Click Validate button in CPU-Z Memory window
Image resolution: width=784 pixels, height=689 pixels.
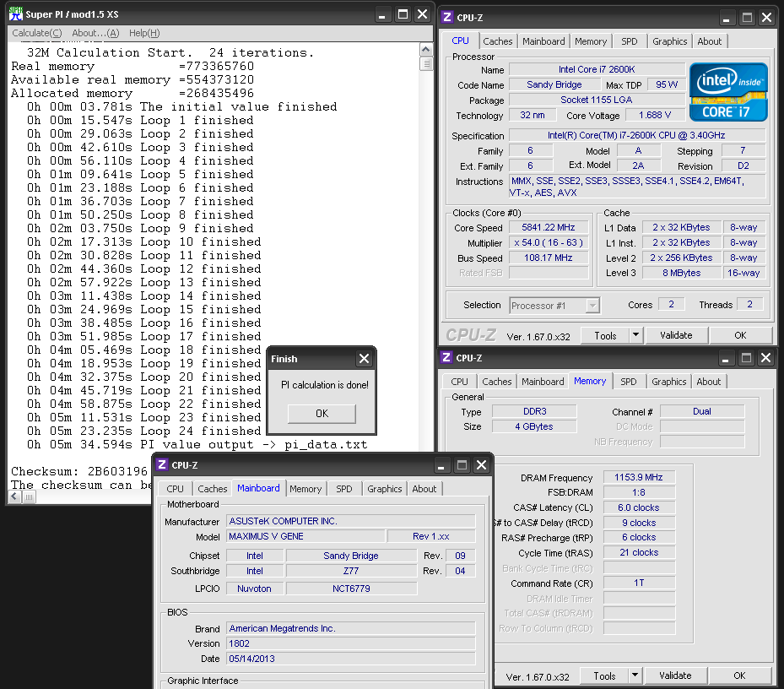(x=675, y=675)
